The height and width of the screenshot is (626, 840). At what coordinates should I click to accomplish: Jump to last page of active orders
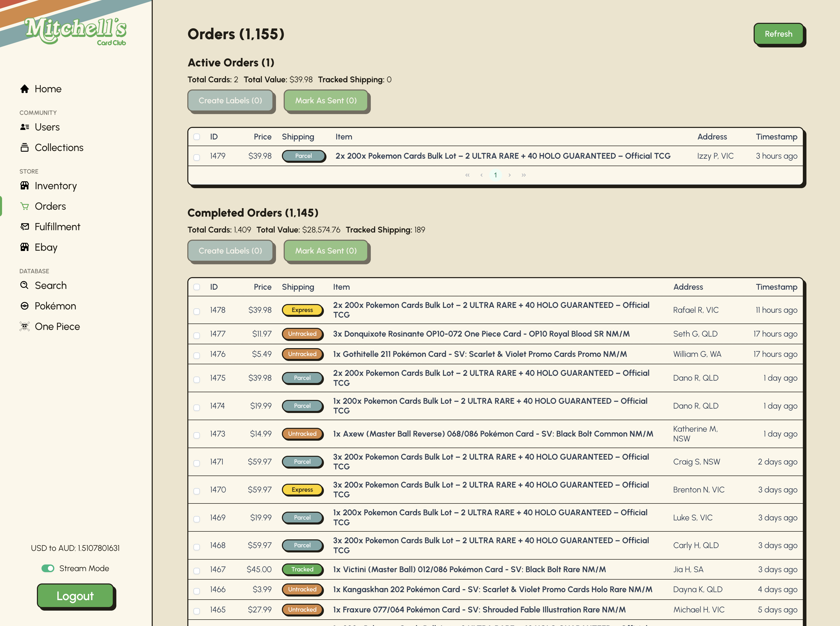pos(523,175)
